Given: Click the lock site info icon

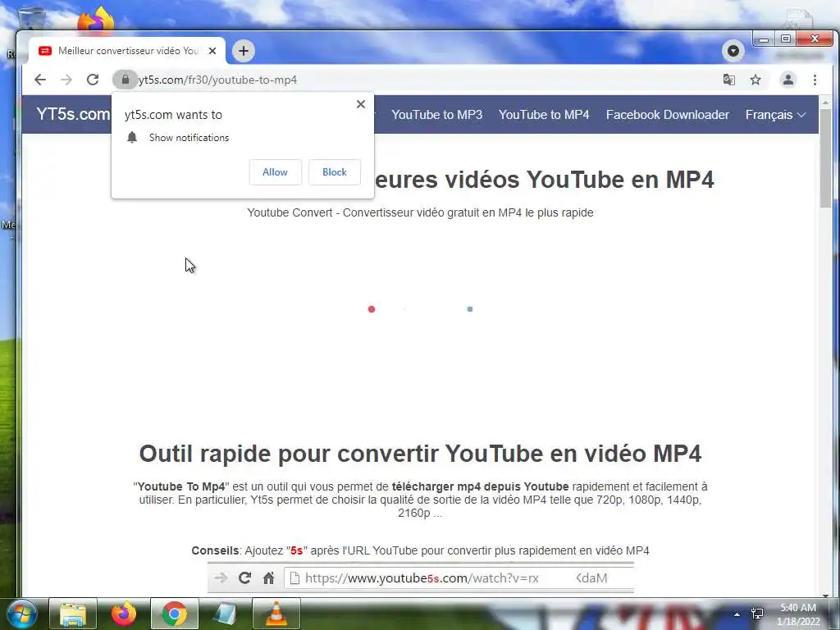Looking at the screenshot, I should pos(125,80).
